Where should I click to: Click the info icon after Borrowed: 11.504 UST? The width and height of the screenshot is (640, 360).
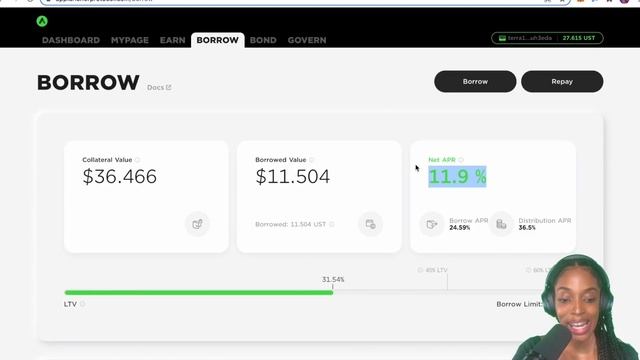click(332, 224)
